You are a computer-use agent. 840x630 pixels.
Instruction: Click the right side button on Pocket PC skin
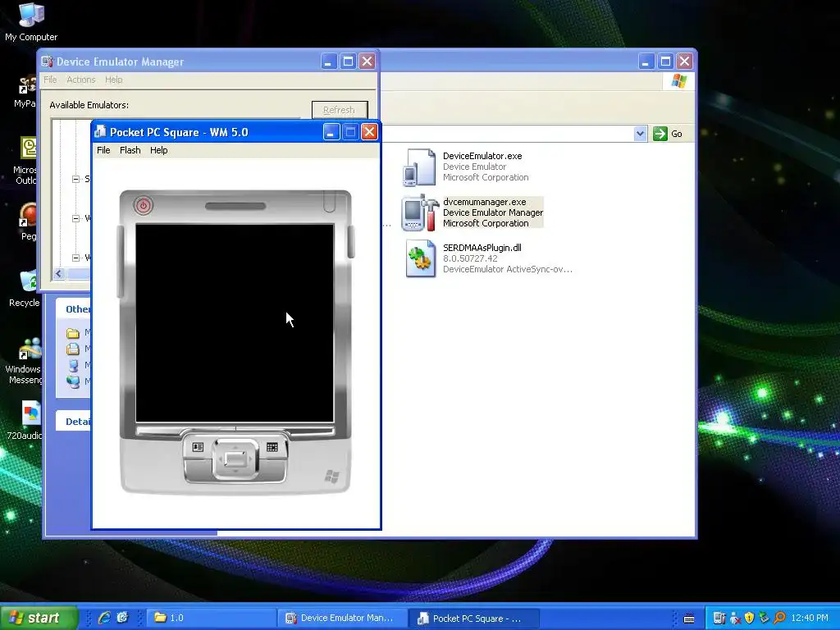click(351, 242)
